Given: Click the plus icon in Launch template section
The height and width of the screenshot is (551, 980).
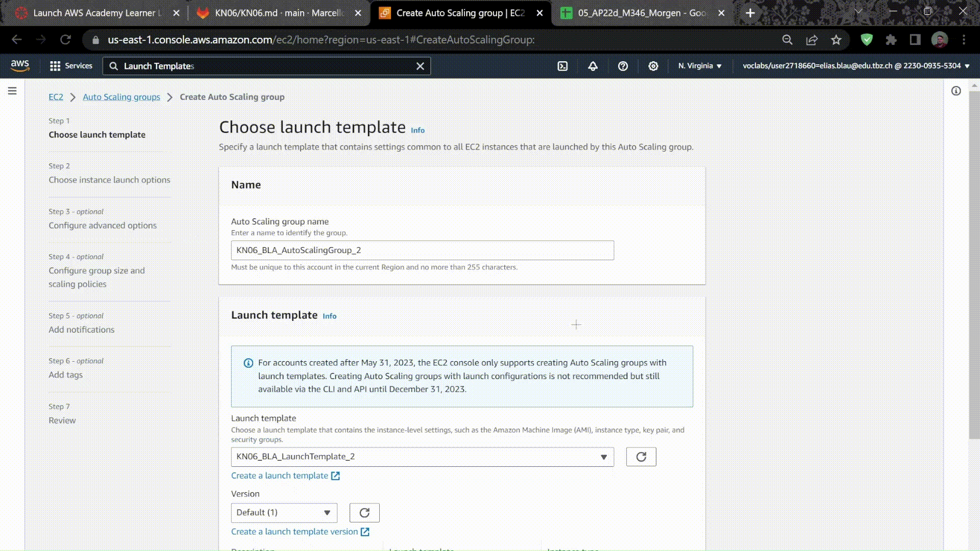Looking at the screenshot, I should (576, 323).
